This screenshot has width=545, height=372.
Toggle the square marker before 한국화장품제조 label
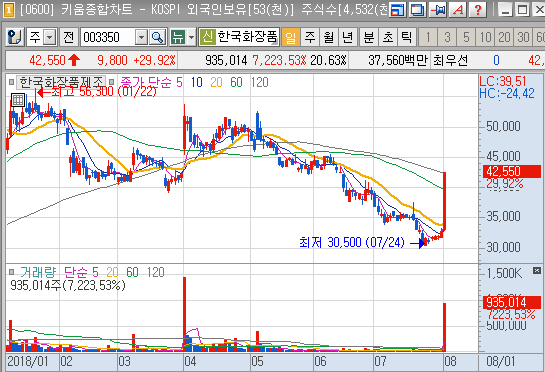pos(11,82)
